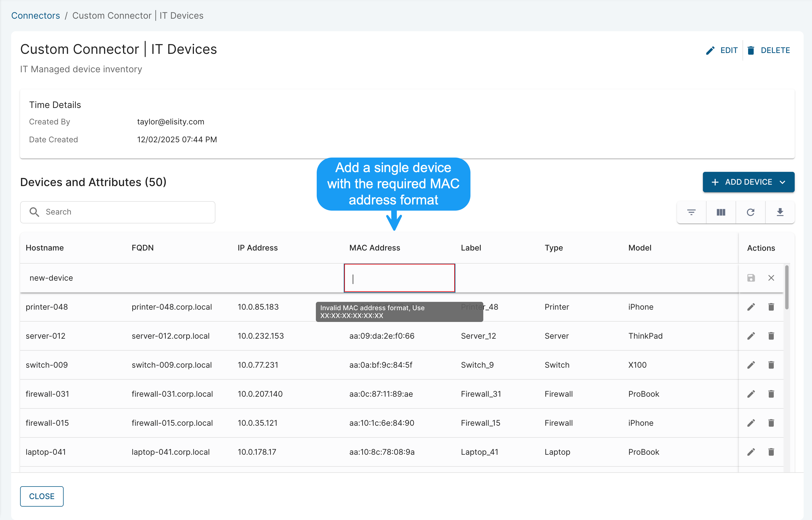
Task: Click taylor@elisity.com creator value
Action: [170, 122]
